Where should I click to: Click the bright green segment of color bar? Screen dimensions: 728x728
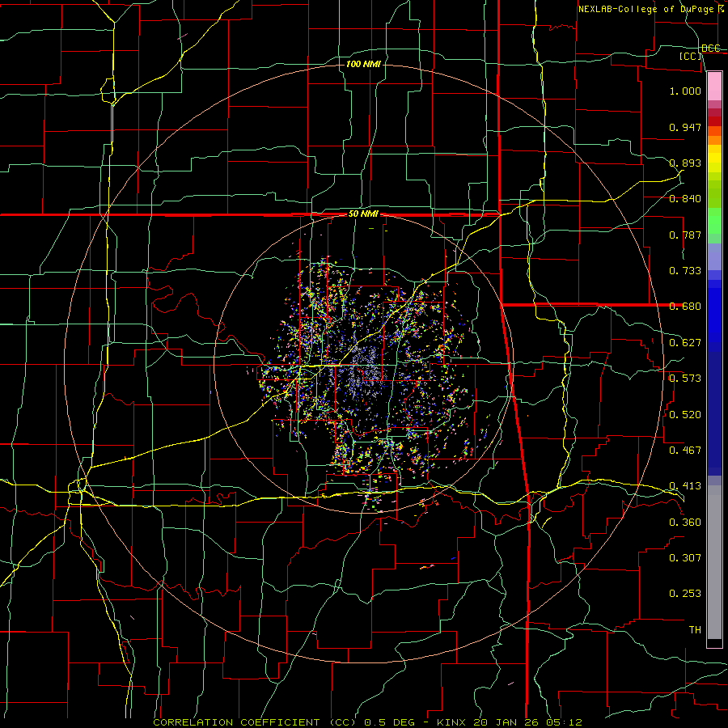pos(714,221)
